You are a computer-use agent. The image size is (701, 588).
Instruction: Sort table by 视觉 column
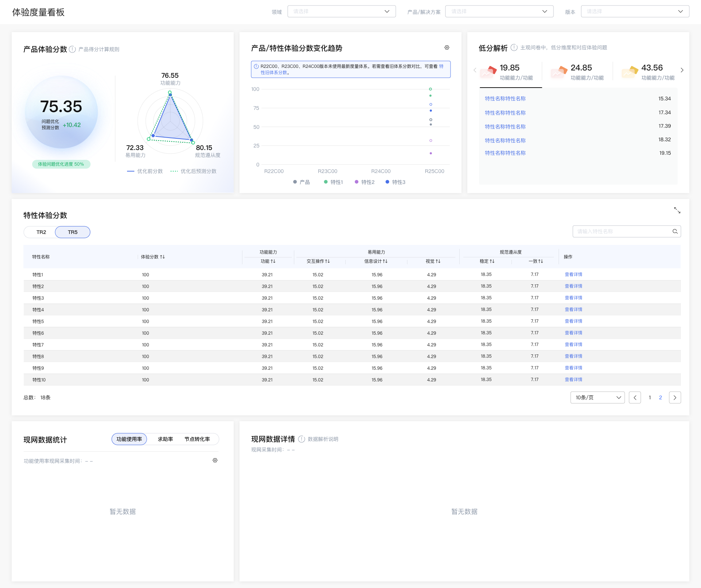click(x=438, y=261)
